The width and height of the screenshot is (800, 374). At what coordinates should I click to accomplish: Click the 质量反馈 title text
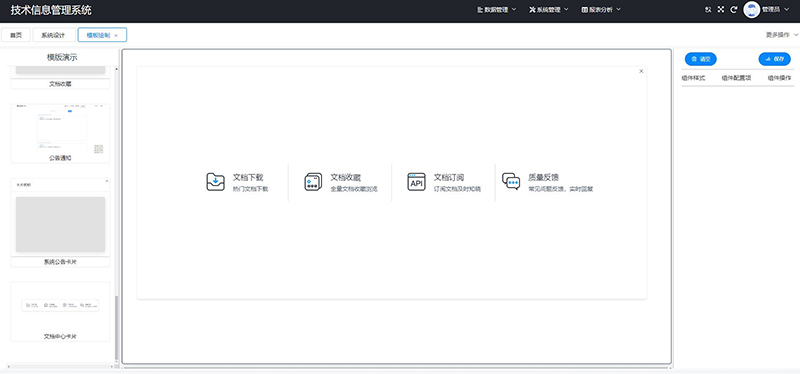[543, 178]
